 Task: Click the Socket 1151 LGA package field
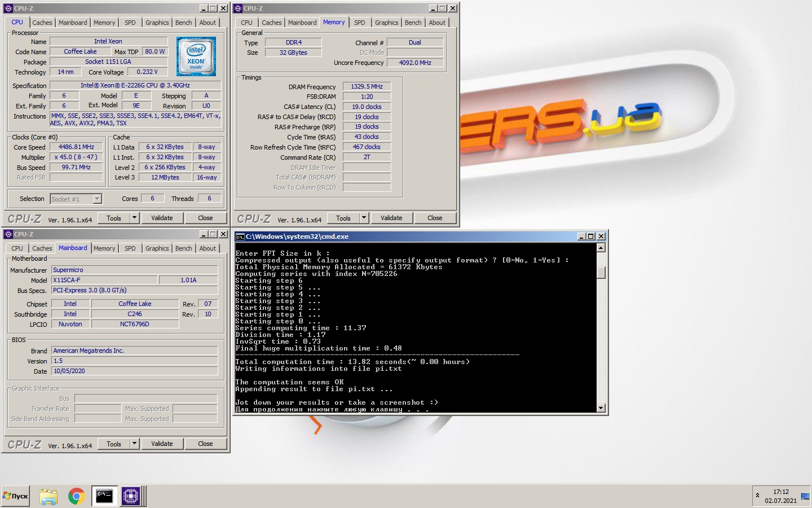pos(108,62)
